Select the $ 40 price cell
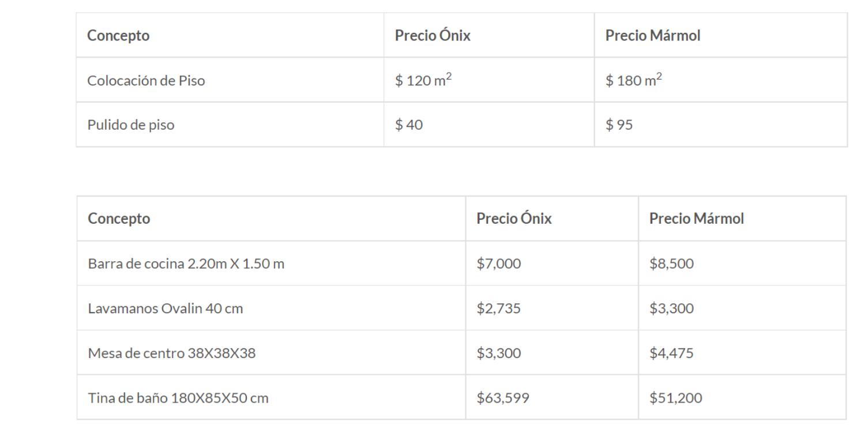This screenshot has height=440, width=868. [489, 125]
